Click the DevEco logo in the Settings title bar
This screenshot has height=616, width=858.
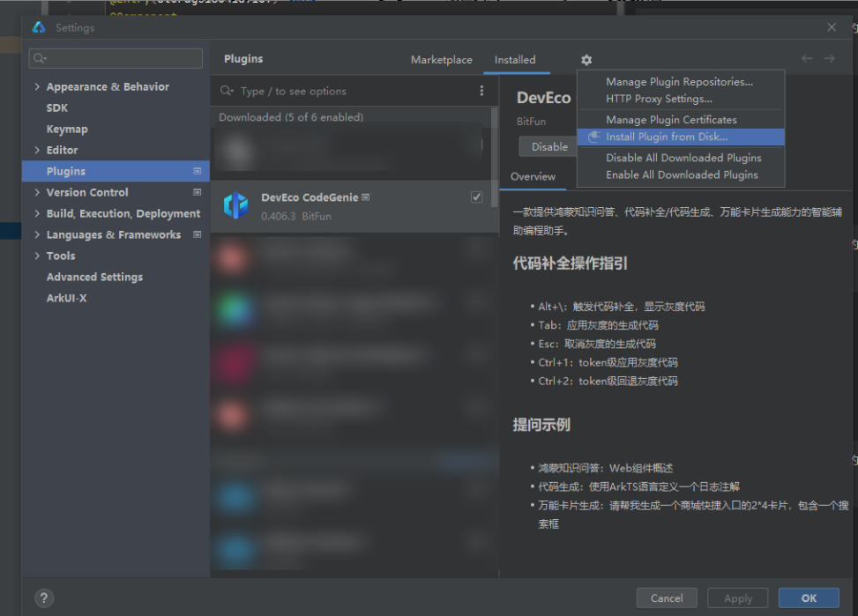[x=37, y=27]
